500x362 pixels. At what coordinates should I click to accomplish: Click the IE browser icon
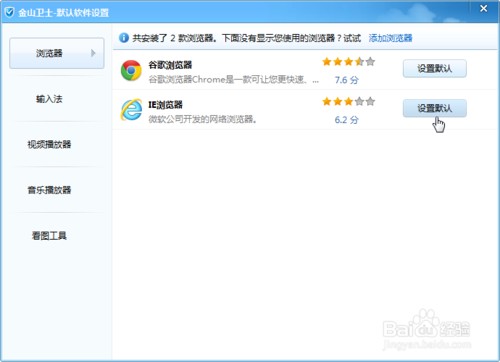click(x=131, y=110)
